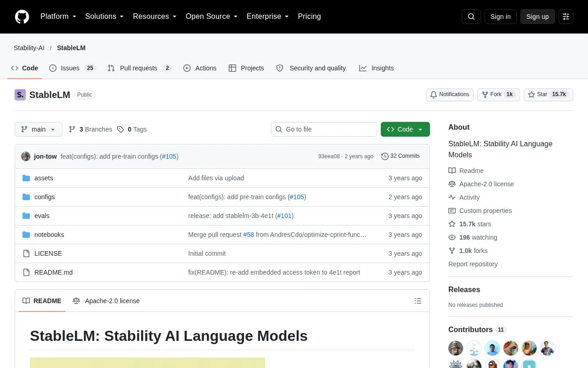Switch to the Issues tab
588x368 pixels.
coord(72,68)
